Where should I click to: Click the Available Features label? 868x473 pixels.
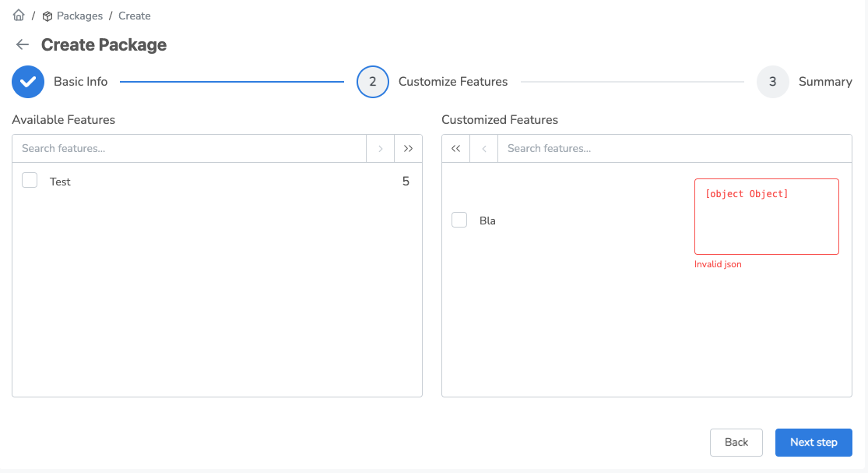point(64,120)
